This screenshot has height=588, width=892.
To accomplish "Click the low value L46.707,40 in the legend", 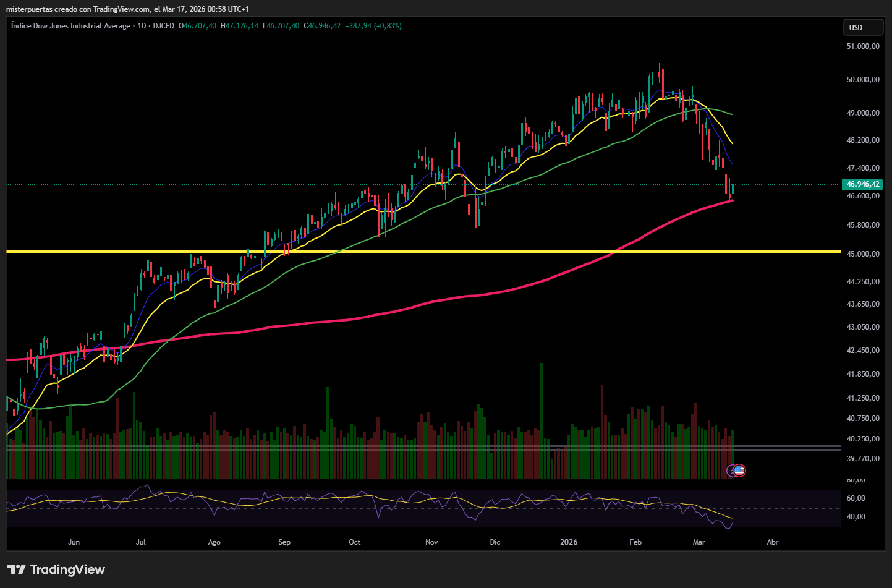I will point(281,26).
